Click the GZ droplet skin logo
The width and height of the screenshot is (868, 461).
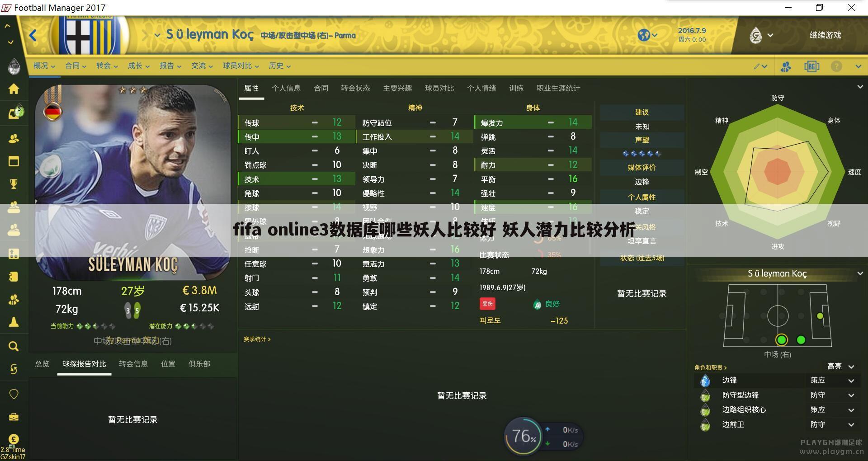(756, 35)
